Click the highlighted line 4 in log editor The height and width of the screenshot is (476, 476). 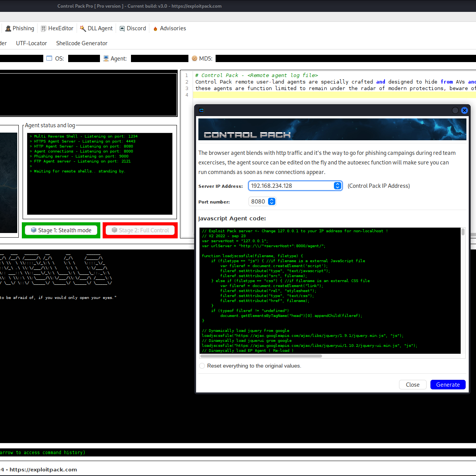[334, 95]
